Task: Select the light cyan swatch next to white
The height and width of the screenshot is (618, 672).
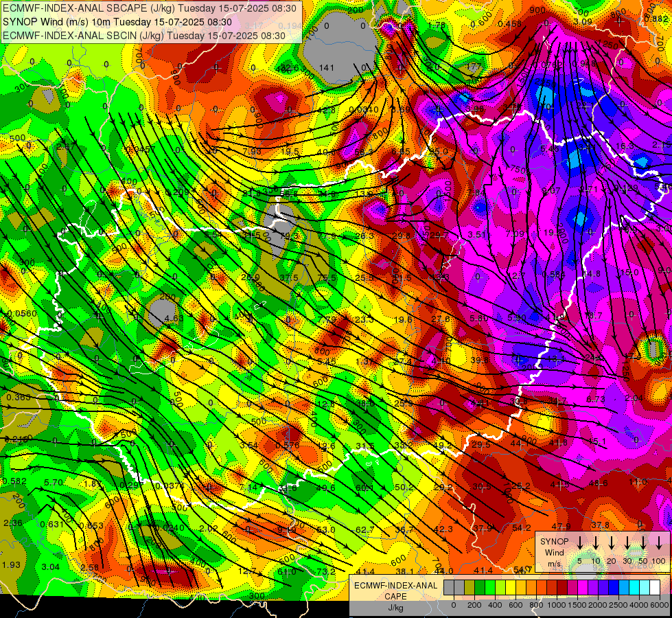Action: [644, 588]
